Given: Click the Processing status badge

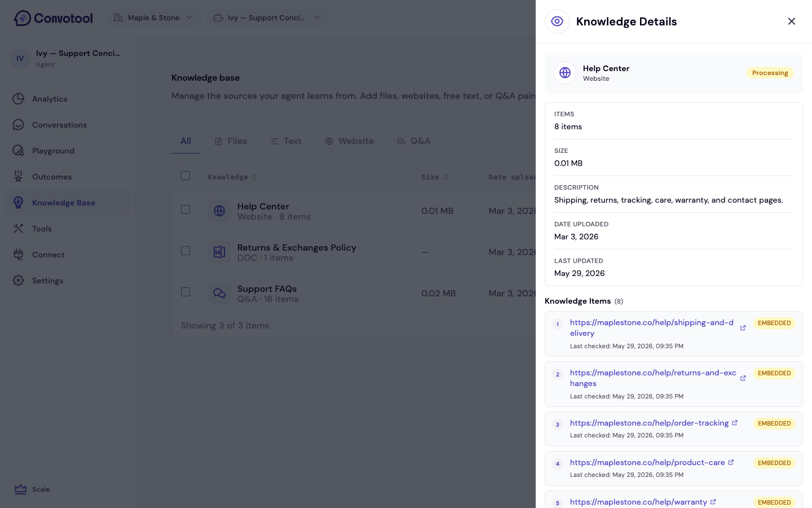Looking at the screenshot, I should (x=770, y=73).
